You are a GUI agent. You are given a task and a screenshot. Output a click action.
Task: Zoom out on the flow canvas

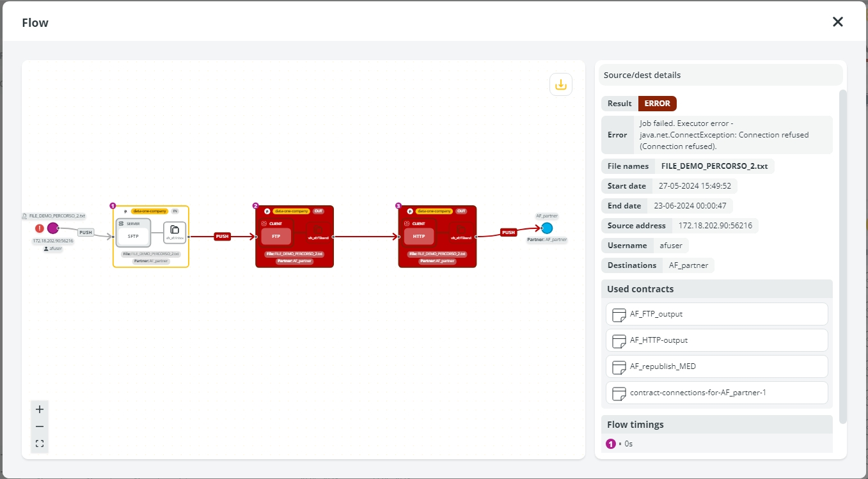click(x=40, y=427)
